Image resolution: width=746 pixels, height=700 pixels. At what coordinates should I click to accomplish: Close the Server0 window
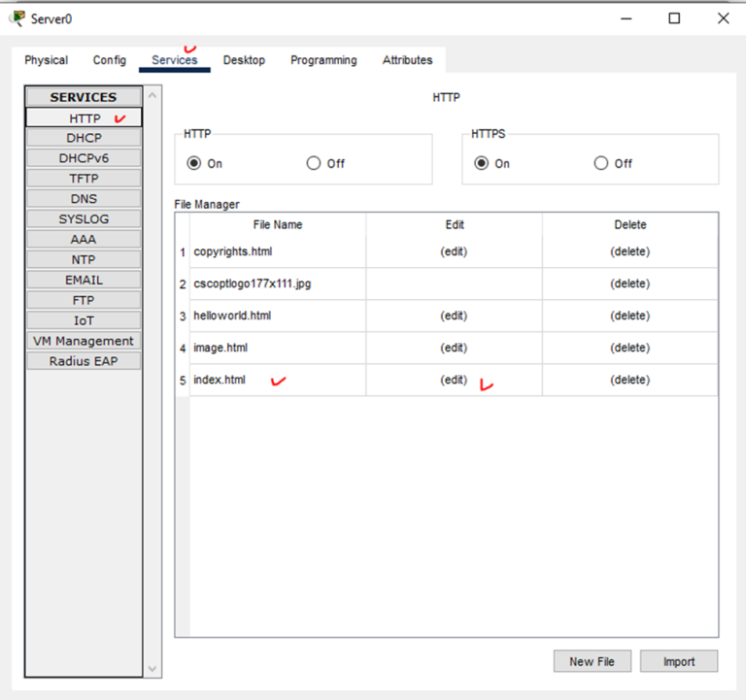pyautogui.click(x=723, y=18)
